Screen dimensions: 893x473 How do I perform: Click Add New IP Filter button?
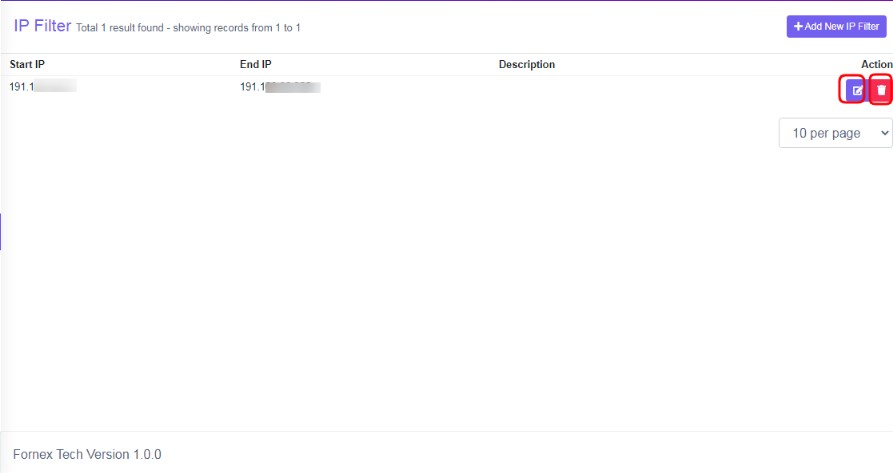[x=836, y=26]
